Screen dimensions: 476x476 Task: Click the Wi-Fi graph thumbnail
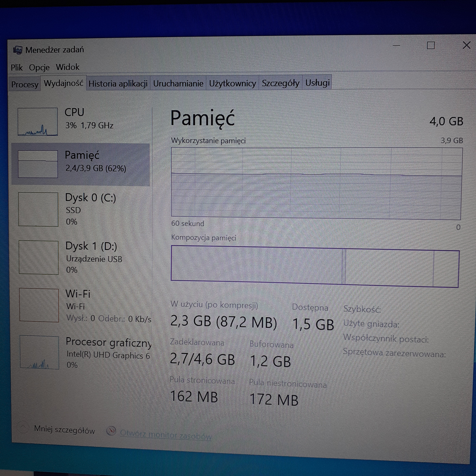(39, 305)
